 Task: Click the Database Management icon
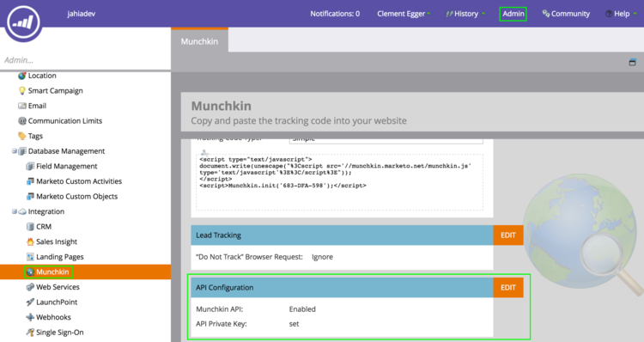click(22, 151)
